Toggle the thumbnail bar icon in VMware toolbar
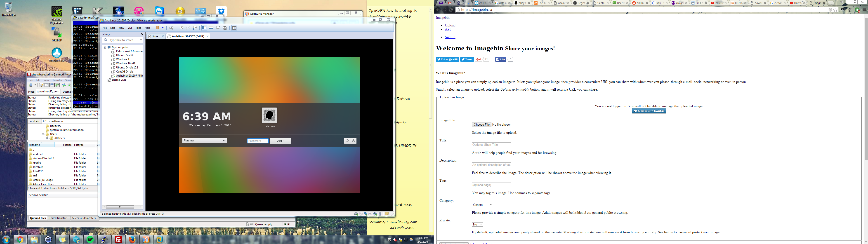868x244 pixels. pos(211,28)
